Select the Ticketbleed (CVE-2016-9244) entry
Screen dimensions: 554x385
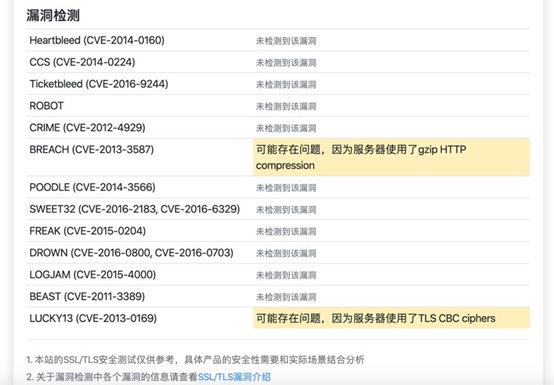point(99,84)
